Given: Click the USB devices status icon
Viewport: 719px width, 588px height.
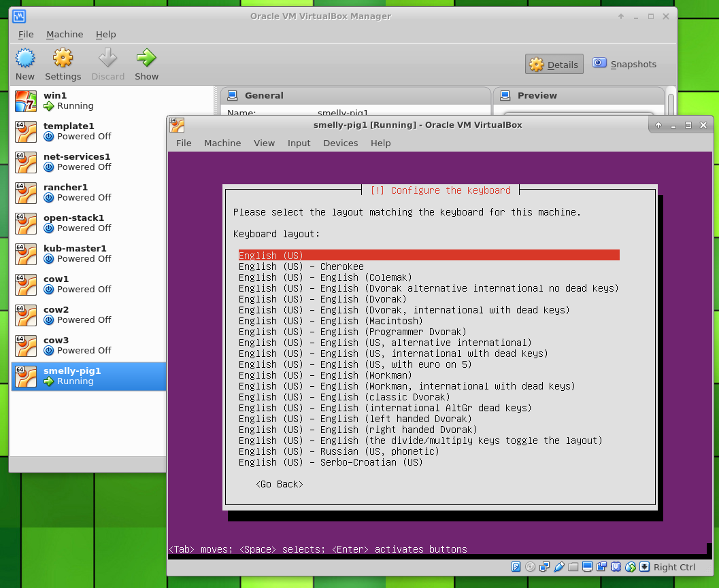Looking at the screenshot, I should 558,567.
